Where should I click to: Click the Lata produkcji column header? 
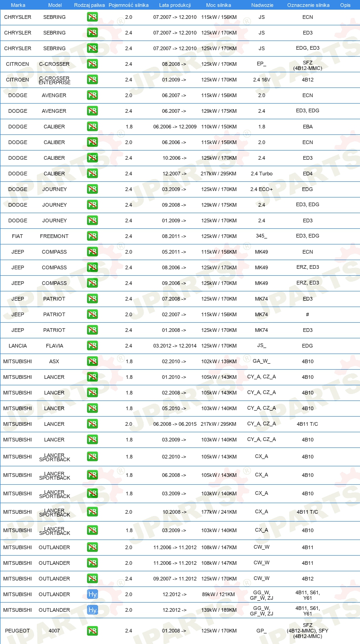point(174,5)
